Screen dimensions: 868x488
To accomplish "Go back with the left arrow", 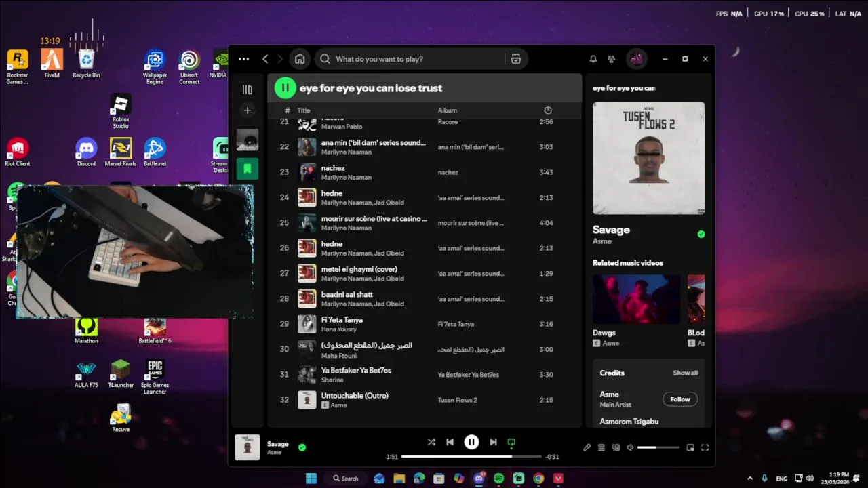I will (265, 59).
